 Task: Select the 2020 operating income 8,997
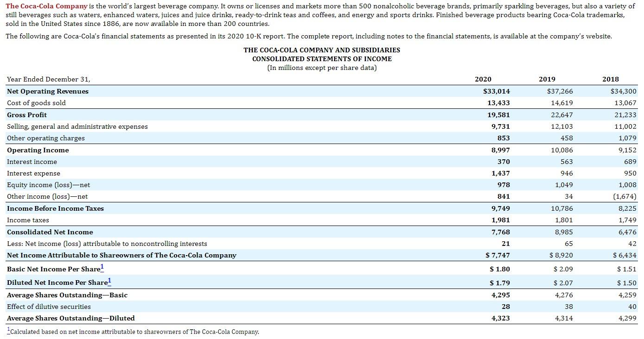[x=501, y=150]
